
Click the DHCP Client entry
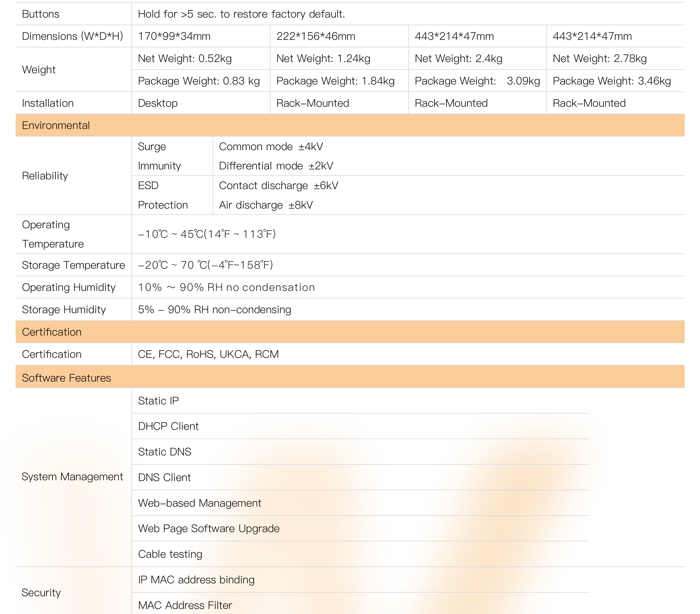[168, 426]
